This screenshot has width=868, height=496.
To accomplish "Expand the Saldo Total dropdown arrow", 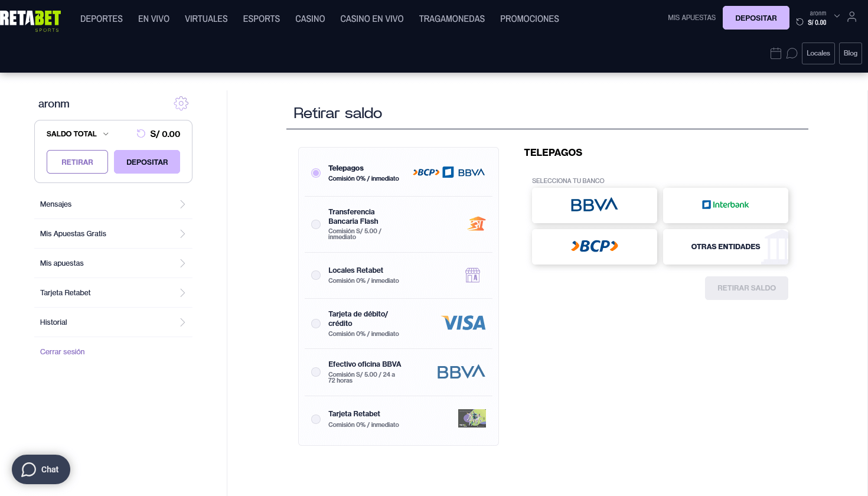I will tap(106, 134).
